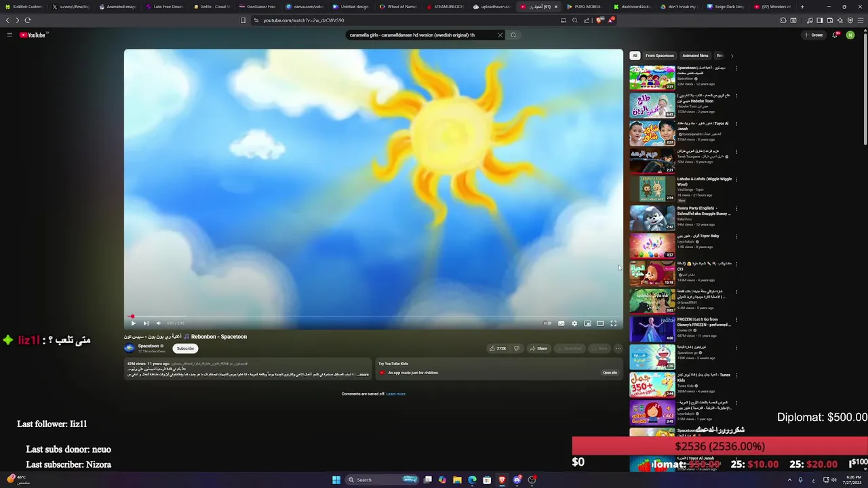Select the All filter chip
This screenshot has width=868, height=488.
[x=635, y=56]
